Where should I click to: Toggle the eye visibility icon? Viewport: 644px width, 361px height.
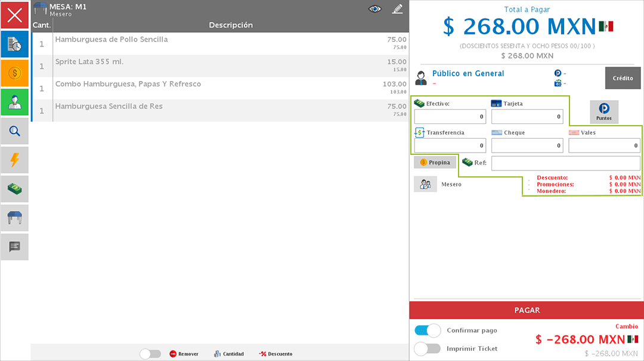(374, 9)
